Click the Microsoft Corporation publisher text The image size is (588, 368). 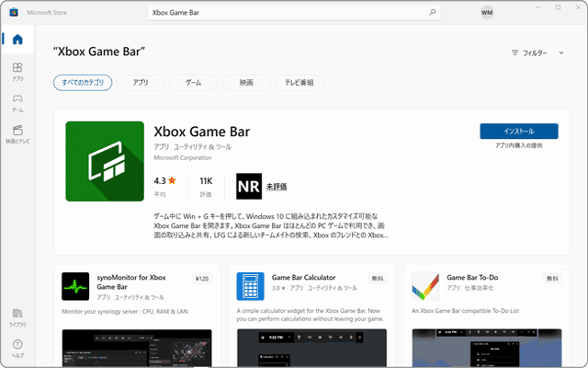[183, 157]
